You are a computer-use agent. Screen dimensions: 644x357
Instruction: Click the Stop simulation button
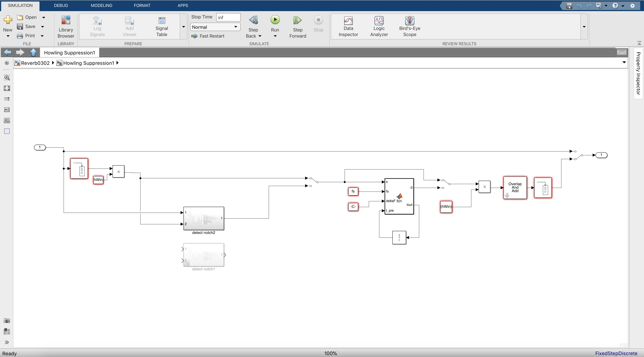(318, 20)
